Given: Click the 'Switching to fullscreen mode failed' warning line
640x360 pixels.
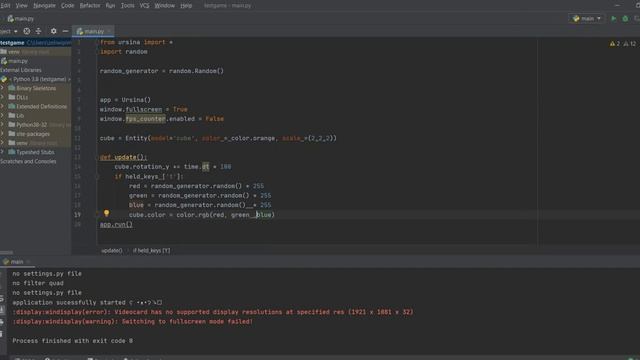Looking at the screenshot, I should click(x=133, y=322).
